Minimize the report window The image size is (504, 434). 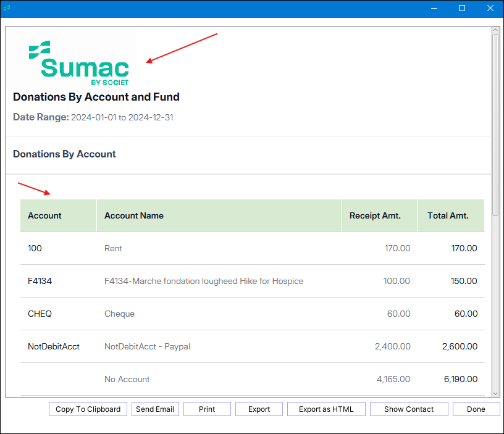click(x=434, y=9)
